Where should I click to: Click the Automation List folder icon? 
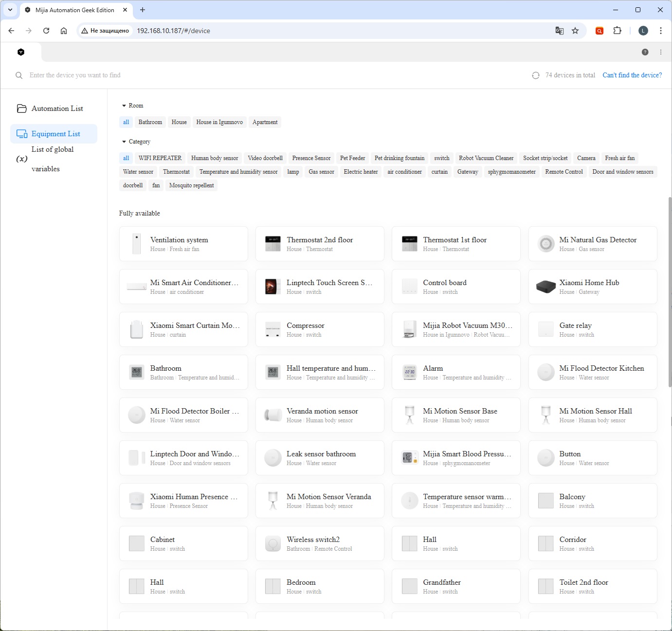tap(22, 108)
